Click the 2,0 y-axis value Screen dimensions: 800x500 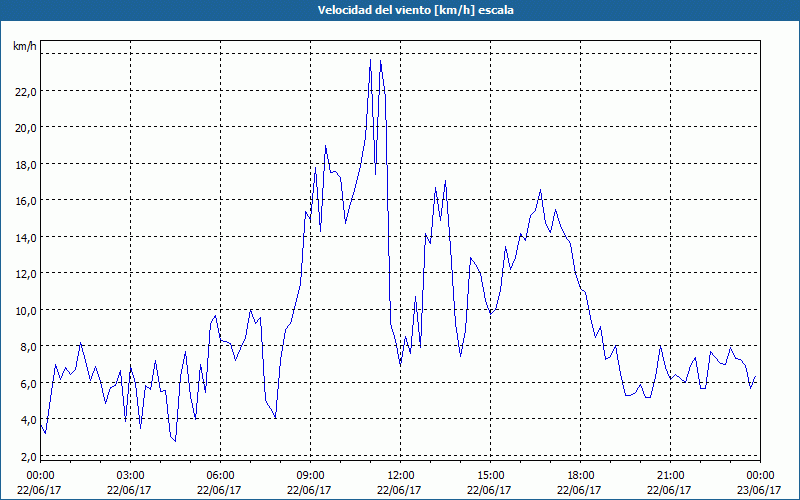28,457
